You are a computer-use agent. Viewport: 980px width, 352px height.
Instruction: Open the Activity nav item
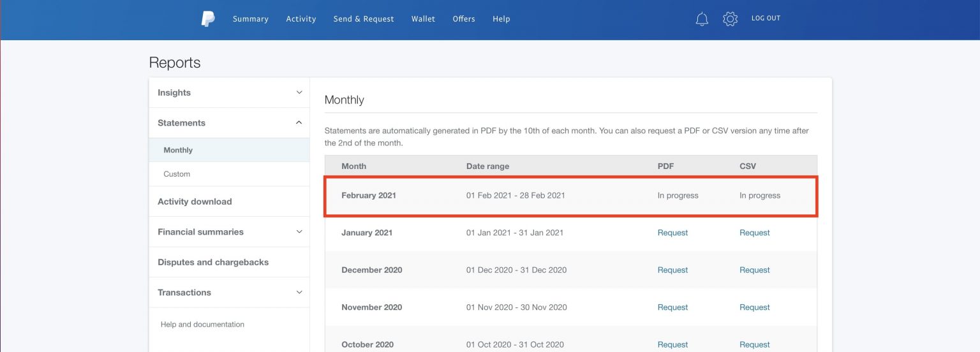click(x=301, y=19)
